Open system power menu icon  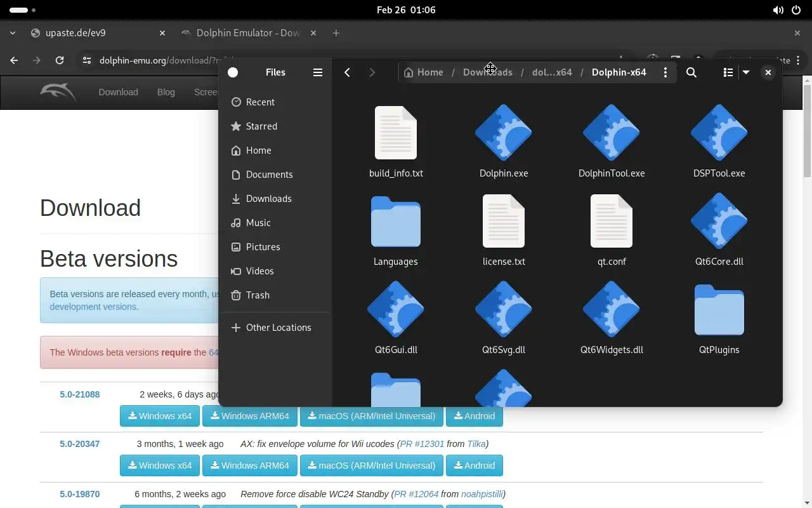pyautogui.click(x=796, y=10)
